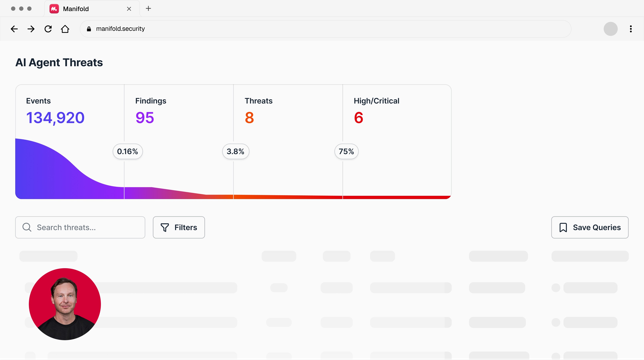Image resolution: width=644 pixels, height=360 pixels.
Task: Reload the Manifold page
Action: click(48, 29)
